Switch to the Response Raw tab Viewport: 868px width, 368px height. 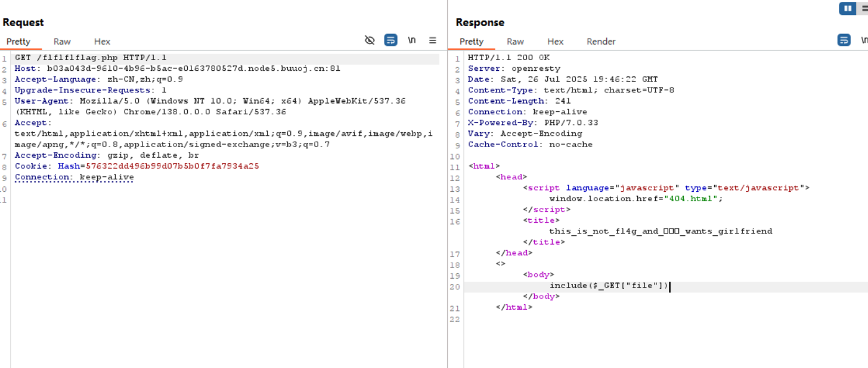coord(515,42)
